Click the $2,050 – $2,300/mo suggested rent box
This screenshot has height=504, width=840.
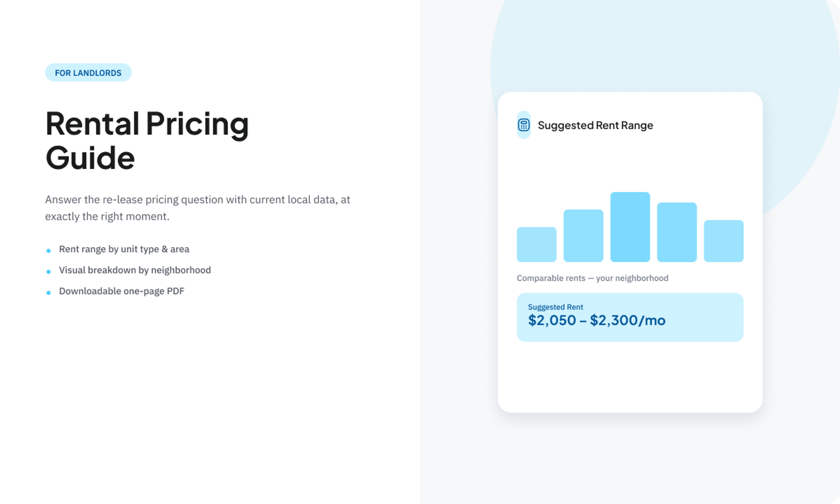[x=630, y=317]
